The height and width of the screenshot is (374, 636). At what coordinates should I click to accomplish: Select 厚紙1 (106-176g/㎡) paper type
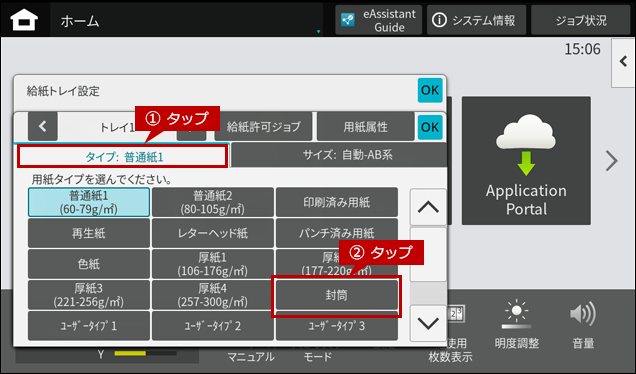point(213,264)
